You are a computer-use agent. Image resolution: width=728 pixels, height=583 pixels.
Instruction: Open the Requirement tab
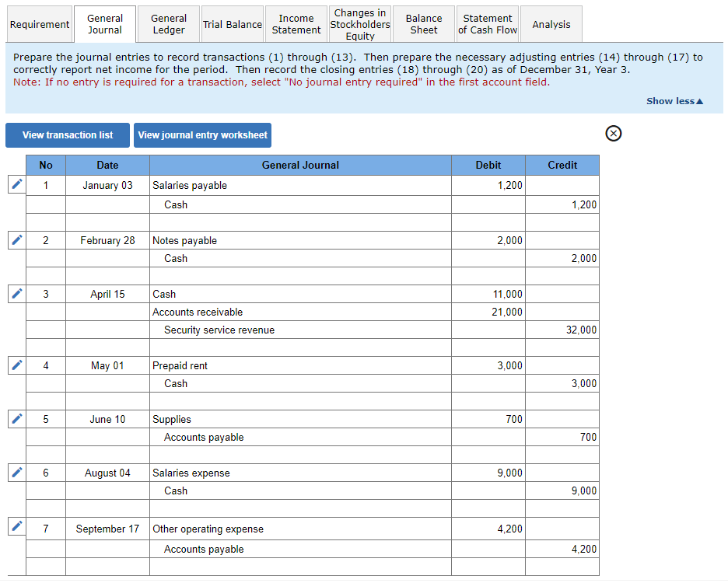tap(40, 24)
